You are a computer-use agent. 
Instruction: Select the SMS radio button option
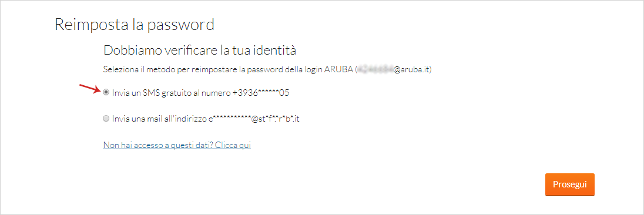click(x=106, y=93)
